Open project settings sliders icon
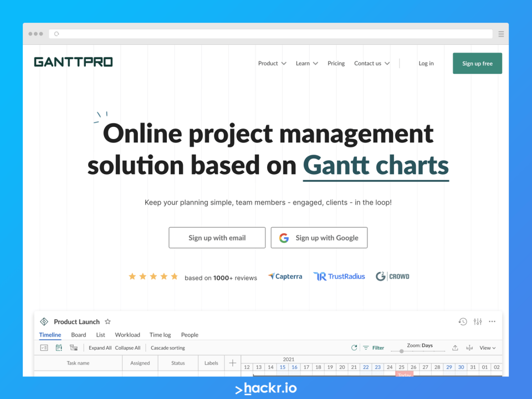This screenshot has width=532, height=399. click(x=478, y=321)
